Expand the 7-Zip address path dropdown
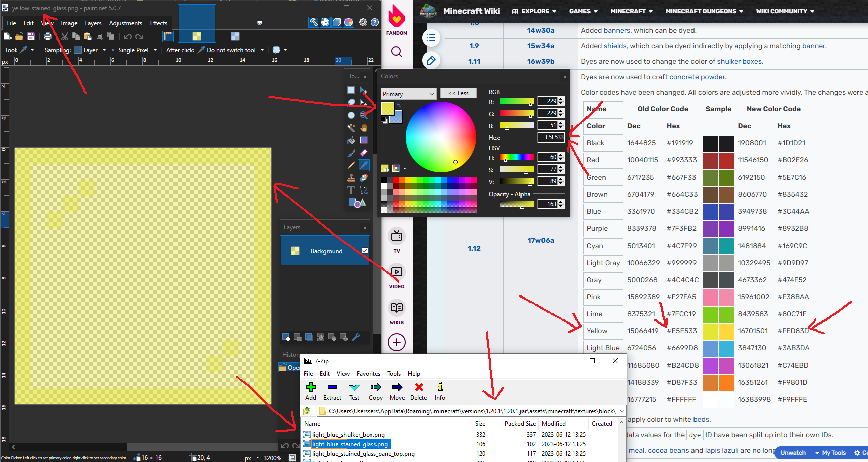 point(622,411)
